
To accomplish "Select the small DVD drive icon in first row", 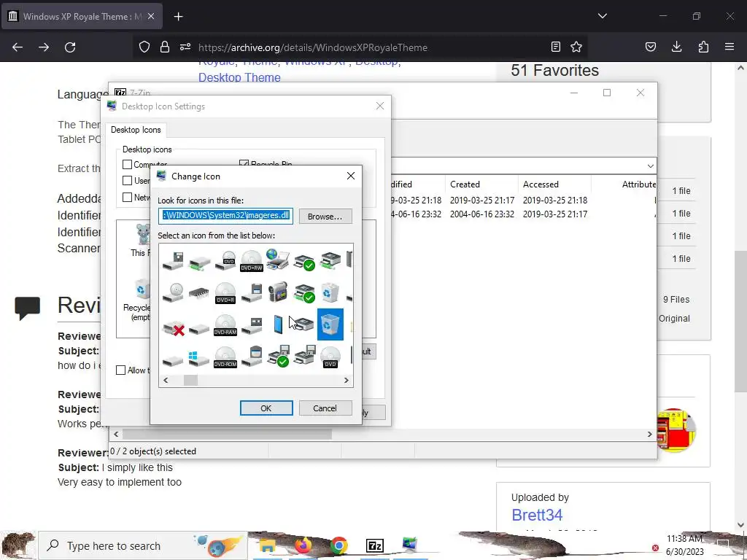I will [x=225, y=261].
